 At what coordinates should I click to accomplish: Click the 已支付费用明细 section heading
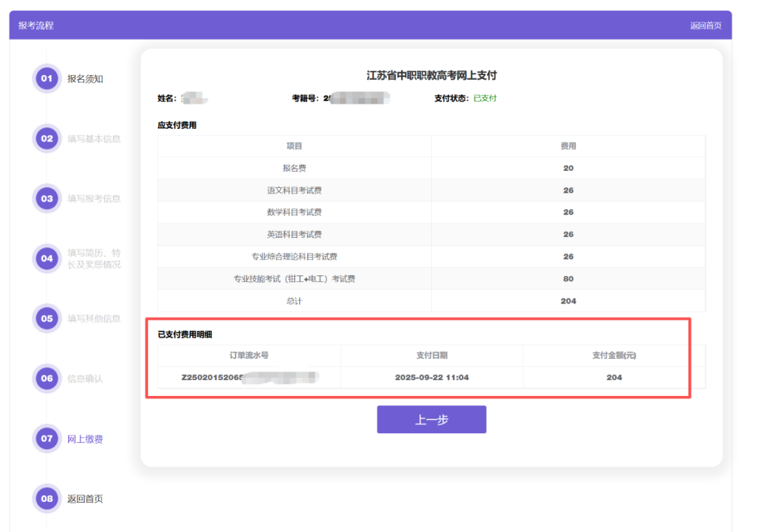point(185,334)
